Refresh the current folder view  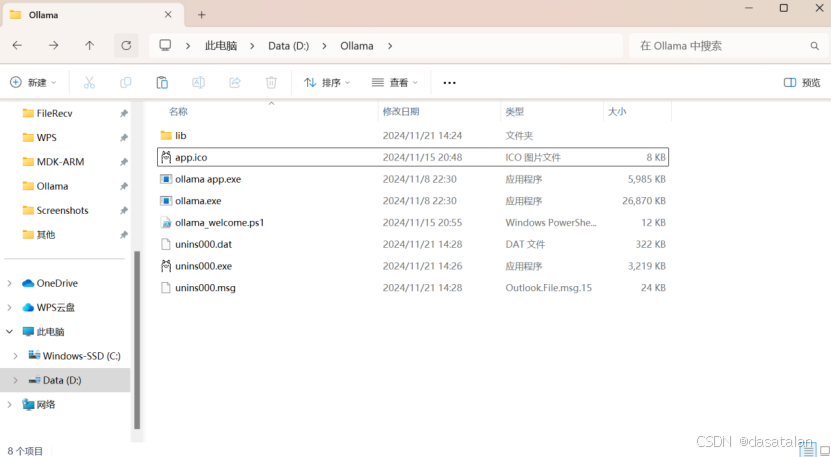click(126, 46)
